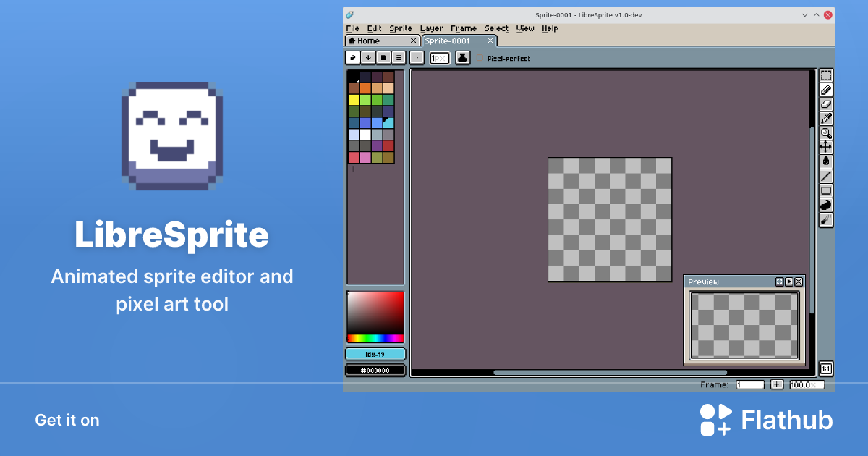
Task: Select the Eraser tool
Action: pos(826,104)
